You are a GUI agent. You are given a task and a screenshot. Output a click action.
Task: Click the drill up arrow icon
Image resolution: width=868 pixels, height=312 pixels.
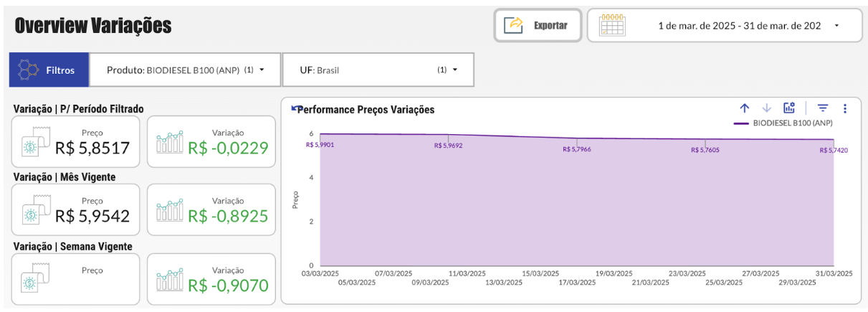pos(744,108)
